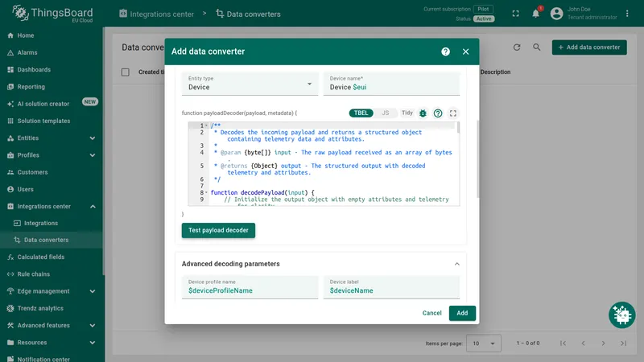Click the Pilot subscription badge
This screenshot has width=644, height=362.
point(483,9)
